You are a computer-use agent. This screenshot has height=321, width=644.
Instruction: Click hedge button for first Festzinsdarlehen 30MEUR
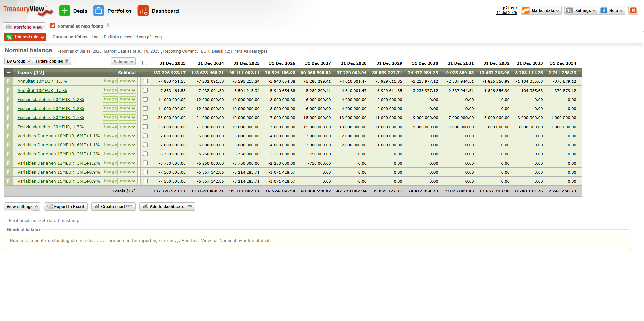(110, 117)
